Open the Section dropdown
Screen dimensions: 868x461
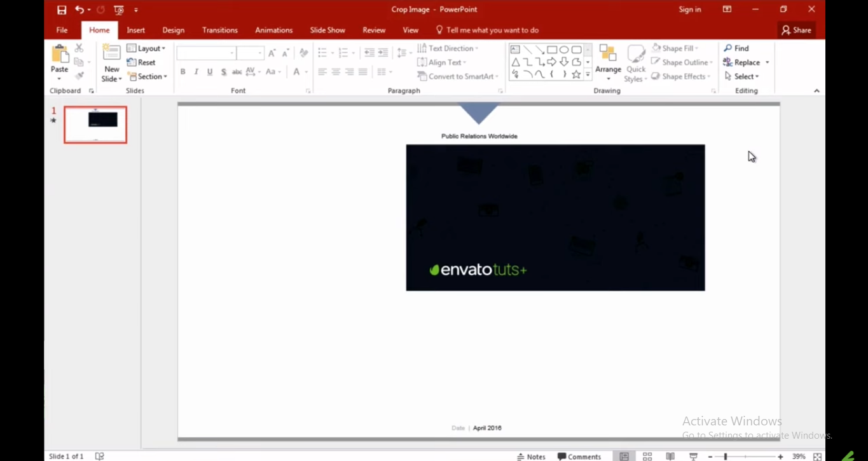coord(148,76)
